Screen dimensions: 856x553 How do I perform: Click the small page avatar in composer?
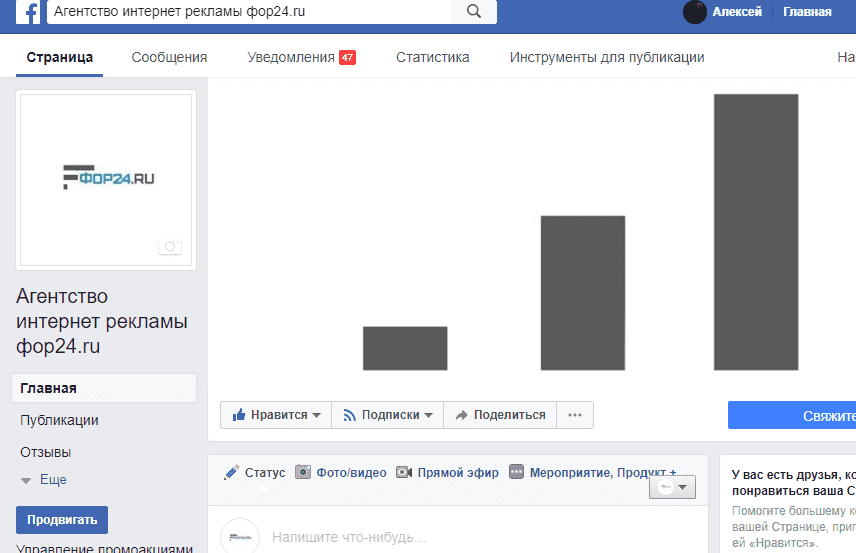click(240, 537)
